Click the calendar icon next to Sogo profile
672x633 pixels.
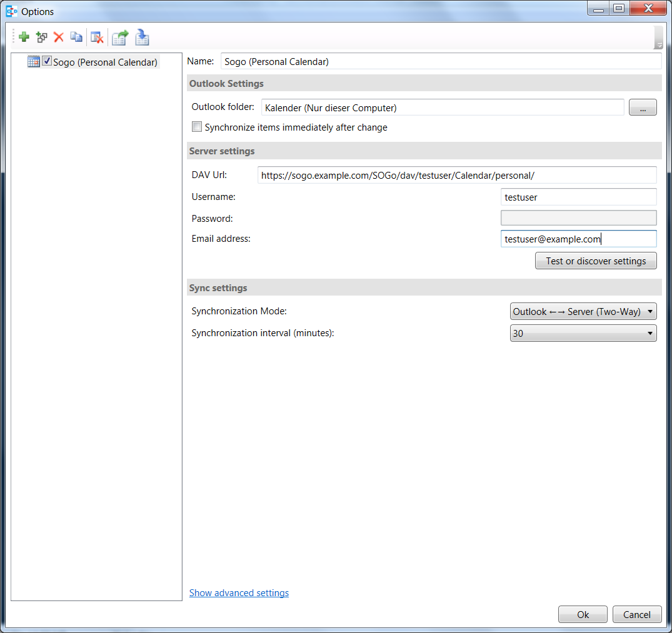(33, 62)
